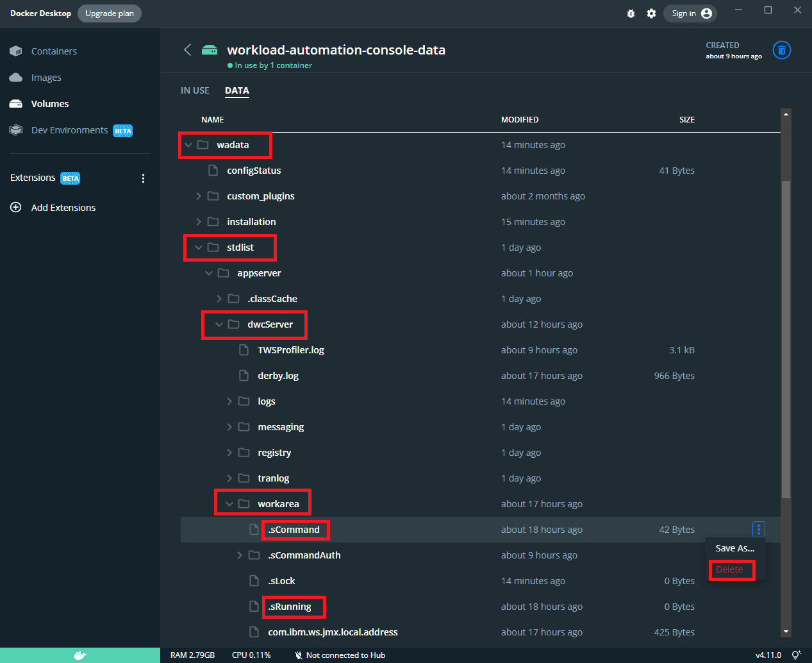Image resolution: width=812 pixels, height=663 pixels.
Task: Click the Add Extensions link
Action: [63, 208]
